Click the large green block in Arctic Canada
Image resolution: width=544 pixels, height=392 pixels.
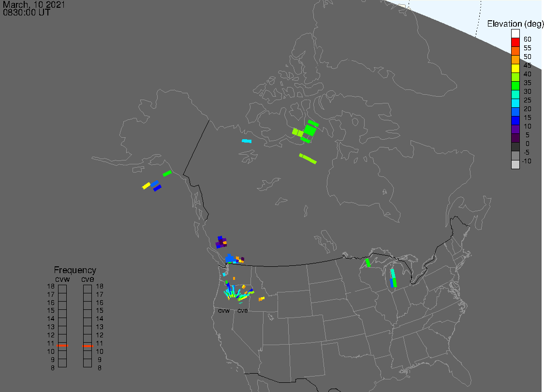pos(310,131)
